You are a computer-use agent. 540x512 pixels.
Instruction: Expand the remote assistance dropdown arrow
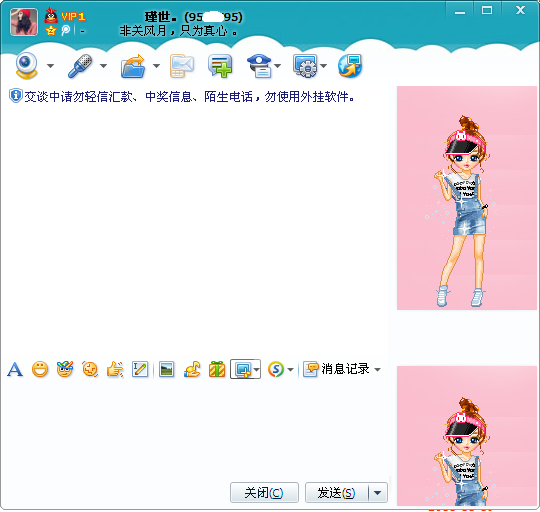pyautogui.click(x=323, y=66)
